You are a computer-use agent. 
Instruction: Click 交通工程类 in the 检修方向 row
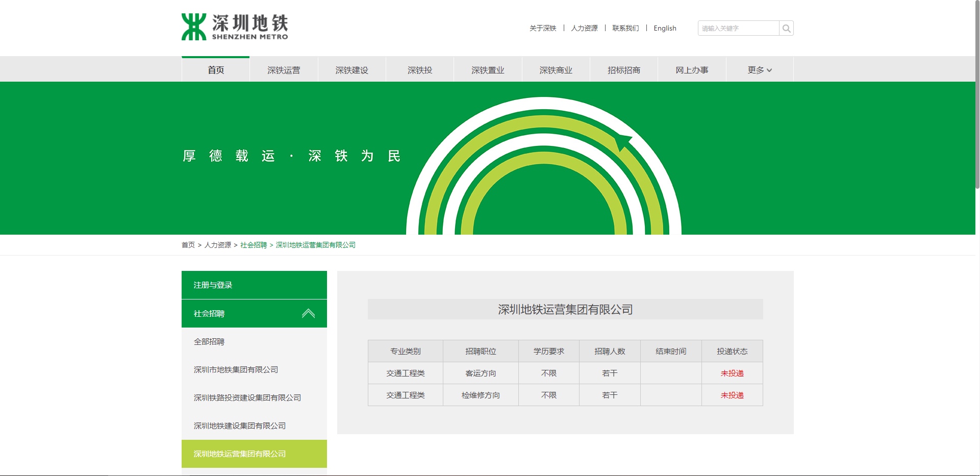tap(406, 395)
